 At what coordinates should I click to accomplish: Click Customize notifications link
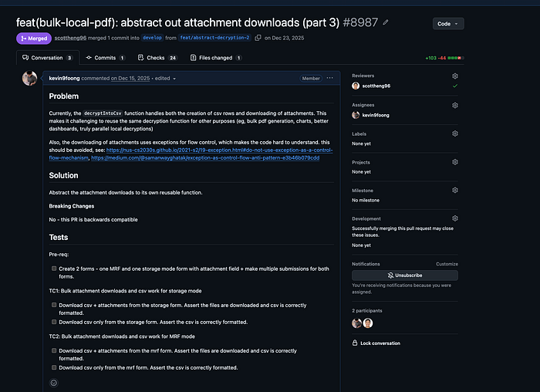pos(447,264)
